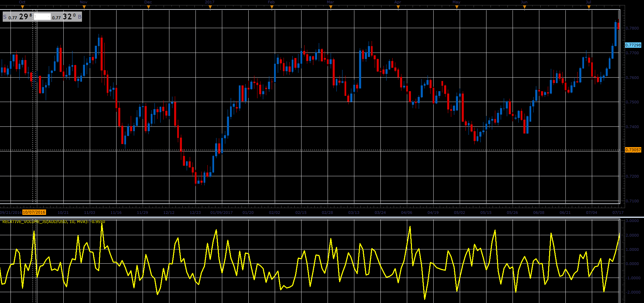Click the Sell price button 0.77 29
Screen dimensions: 644x303
click(x=18, y=17)
